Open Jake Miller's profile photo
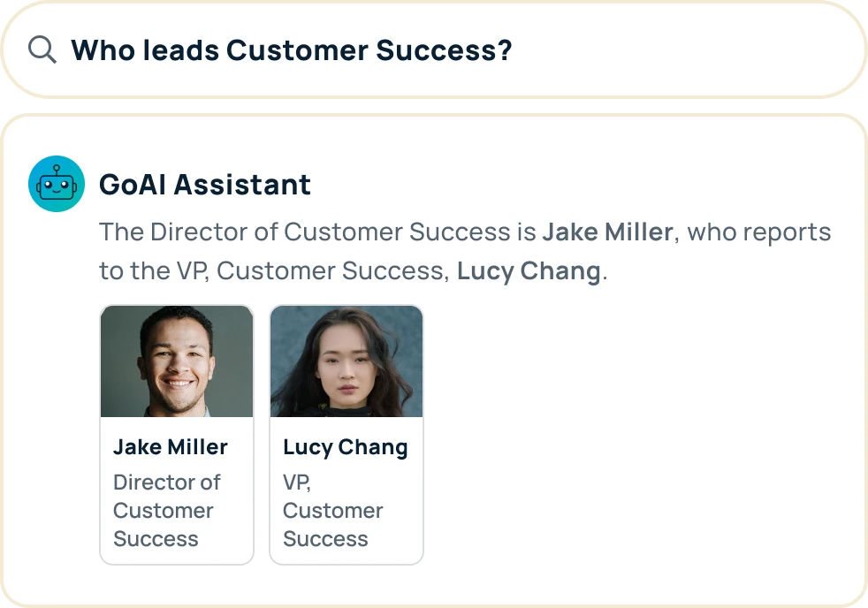 tap(177, 361)
